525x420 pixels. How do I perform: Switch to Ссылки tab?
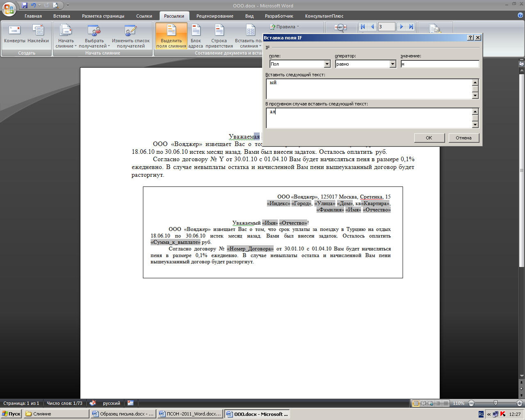(x=144, y=16)
